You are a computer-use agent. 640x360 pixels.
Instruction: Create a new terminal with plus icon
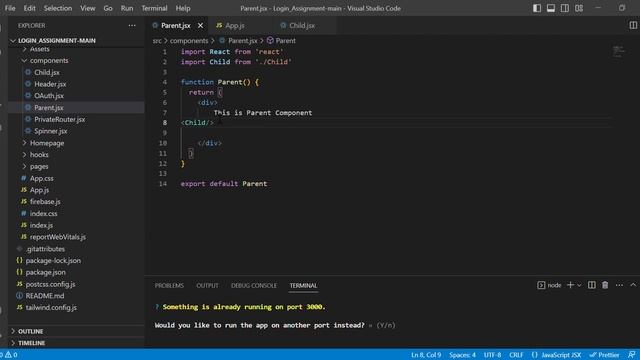(x=570, y=285)
